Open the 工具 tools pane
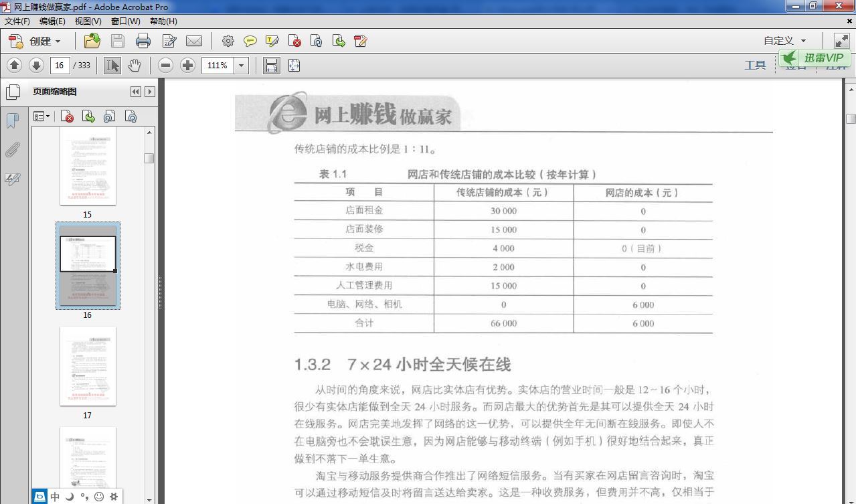The width and height of the screenshot is (856, 504). 755,65
